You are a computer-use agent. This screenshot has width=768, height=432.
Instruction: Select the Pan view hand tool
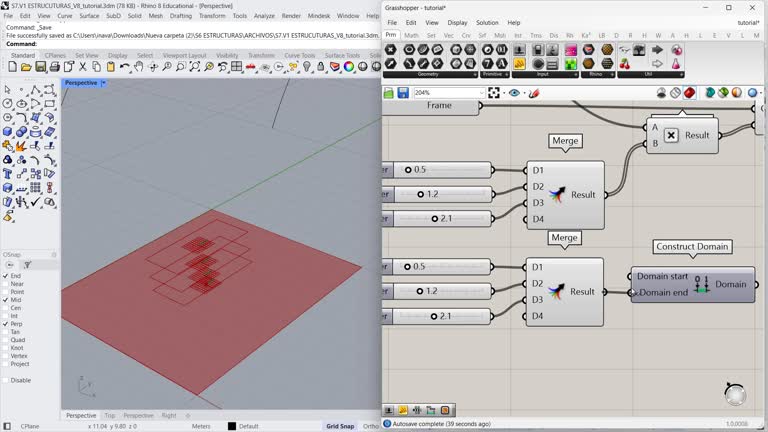(x=139, y=67)
